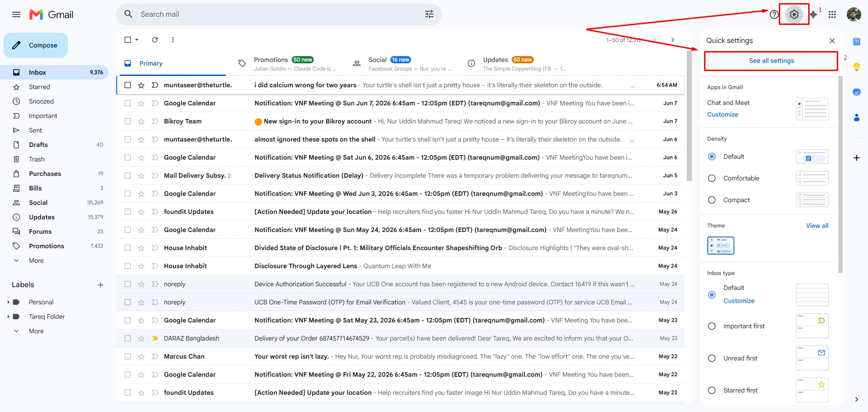Screen dimensions: 868x412
Task: Click the Compose button
Action: point(36,45)
